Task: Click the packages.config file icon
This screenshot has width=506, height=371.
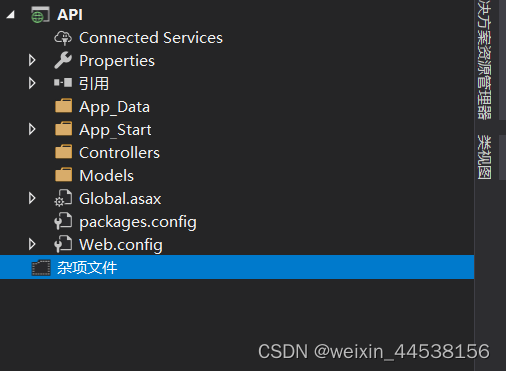Action: [x=63, y=221]
